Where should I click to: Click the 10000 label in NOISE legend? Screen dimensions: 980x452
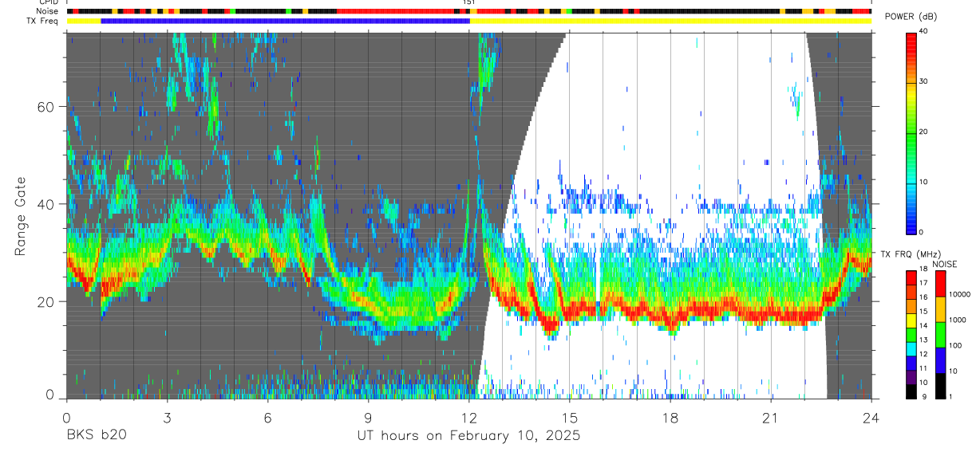[960, 295]
